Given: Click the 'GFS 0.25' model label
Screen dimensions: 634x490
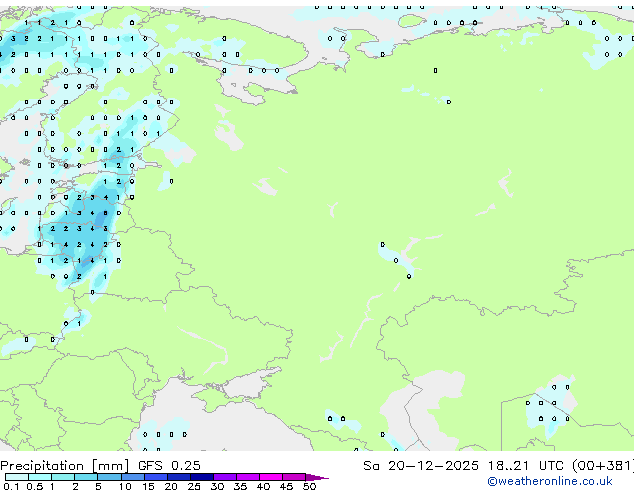Looking at the screenshot, I should 169,466.
